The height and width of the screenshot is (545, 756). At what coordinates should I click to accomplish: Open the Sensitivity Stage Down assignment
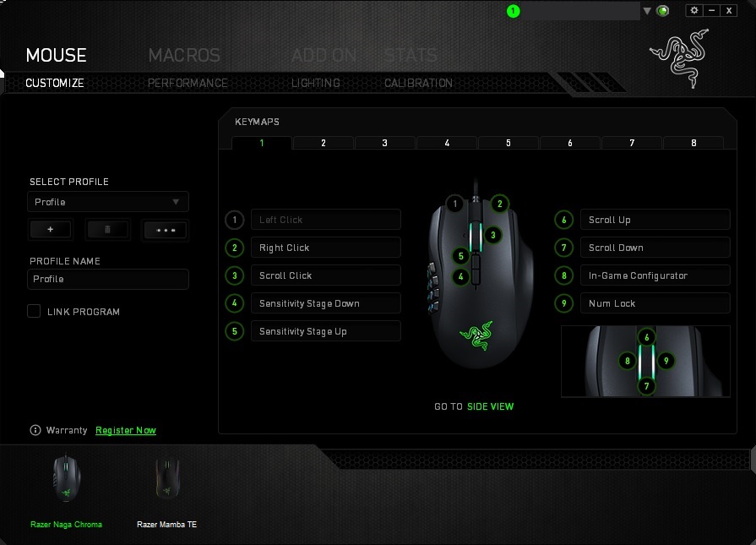[326, 303]
